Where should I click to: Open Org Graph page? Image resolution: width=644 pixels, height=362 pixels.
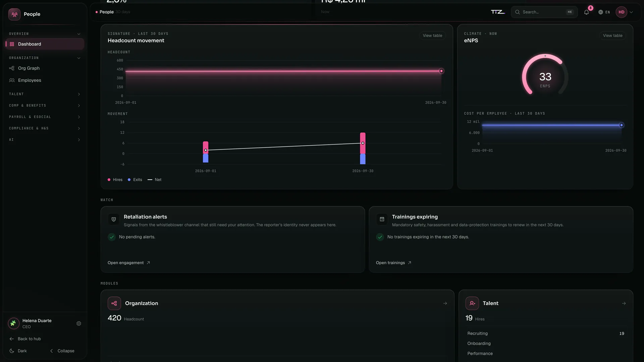tap(45, 68)
